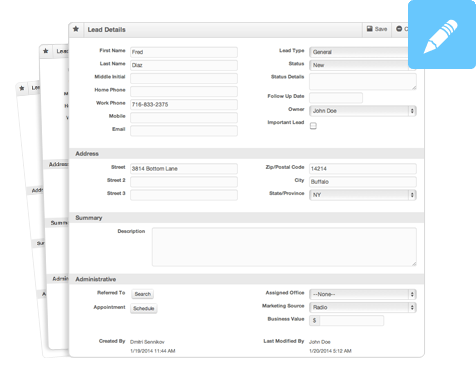Click the Street field with 3814 Bottom Lane
The height and width of the screenshot is (378, 476).
click(184, 169)
